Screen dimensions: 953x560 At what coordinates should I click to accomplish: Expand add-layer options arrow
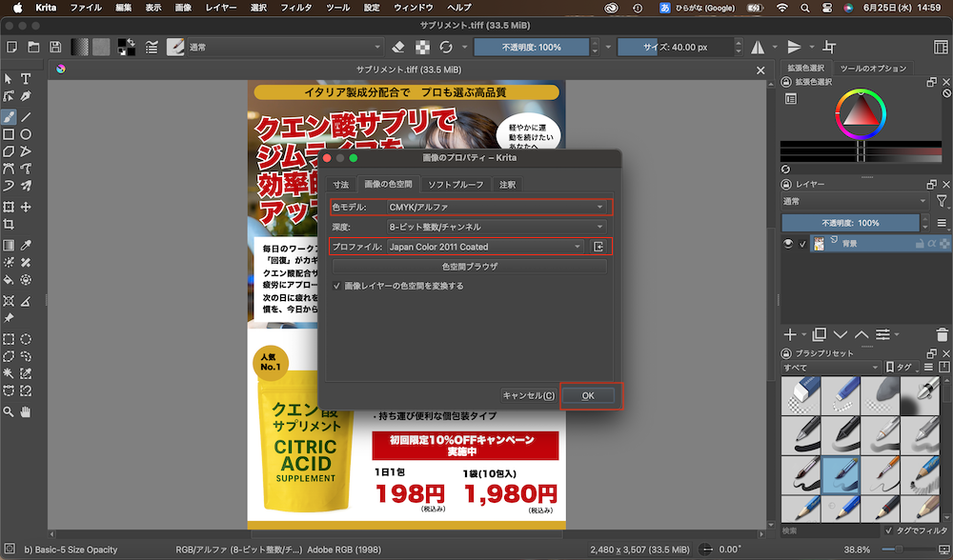[804, 334]
